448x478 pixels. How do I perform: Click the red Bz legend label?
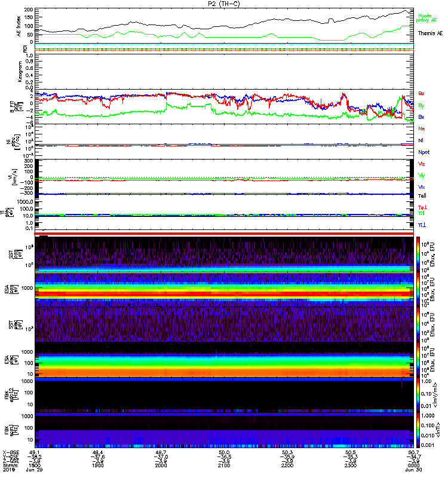click(421, 93)
